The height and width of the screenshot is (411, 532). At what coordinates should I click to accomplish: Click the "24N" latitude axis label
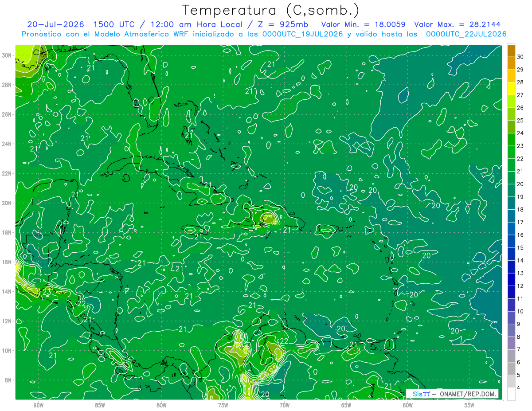7,144
